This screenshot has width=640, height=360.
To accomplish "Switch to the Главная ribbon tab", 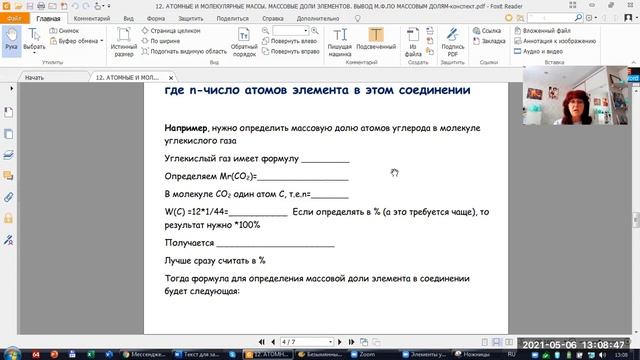I will pyautogui.click(x=48, y=18).
